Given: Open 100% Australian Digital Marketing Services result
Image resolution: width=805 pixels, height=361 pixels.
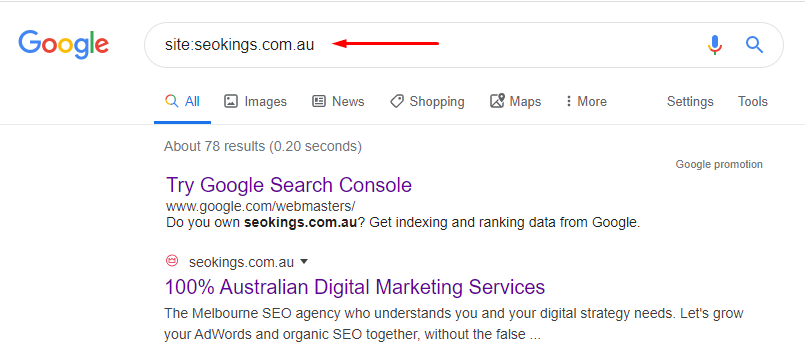Looking at the screenshot, I should click(355, 287).
